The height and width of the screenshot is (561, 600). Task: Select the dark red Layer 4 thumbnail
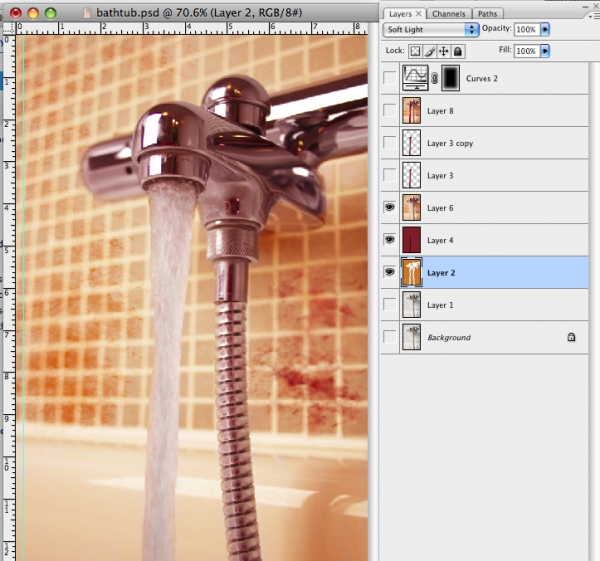click(x=411, y=240)
